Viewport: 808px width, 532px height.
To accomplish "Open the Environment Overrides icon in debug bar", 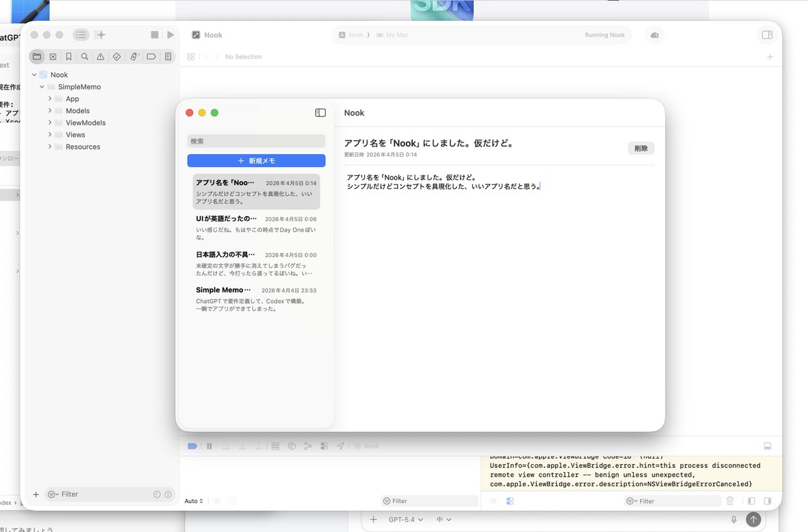I will [x=324, y=446].
